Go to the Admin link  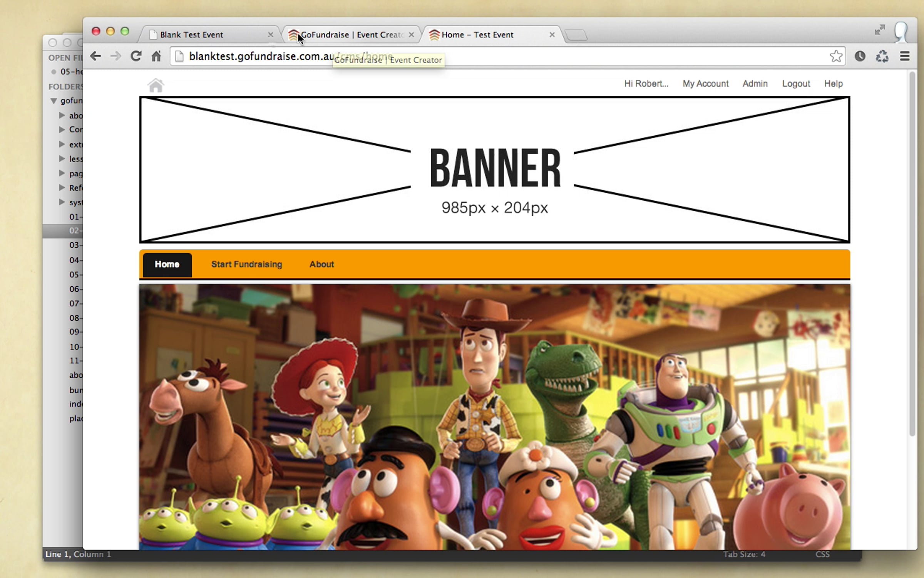pyautogui.click(x=755, y=84)
